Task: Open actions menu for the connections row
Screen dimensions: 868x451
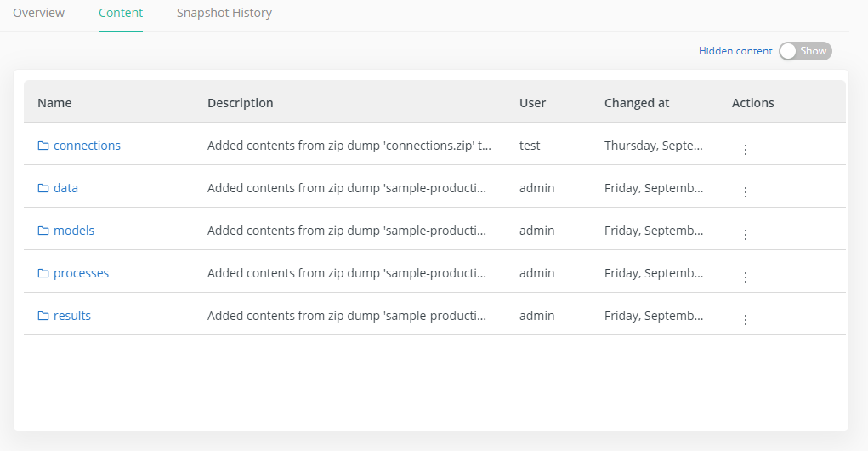Action: pyautogui.click(x=746, y=150)
